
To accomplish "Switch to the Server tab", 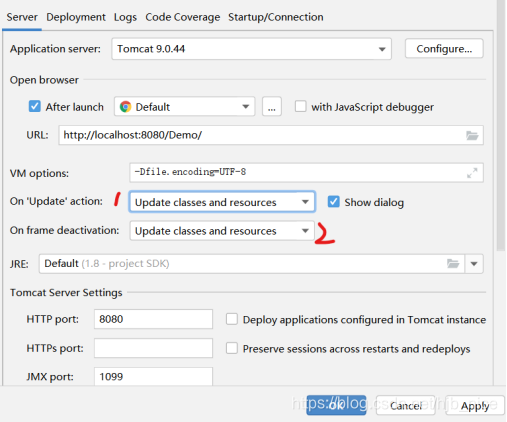I will (x=22, y=17).
